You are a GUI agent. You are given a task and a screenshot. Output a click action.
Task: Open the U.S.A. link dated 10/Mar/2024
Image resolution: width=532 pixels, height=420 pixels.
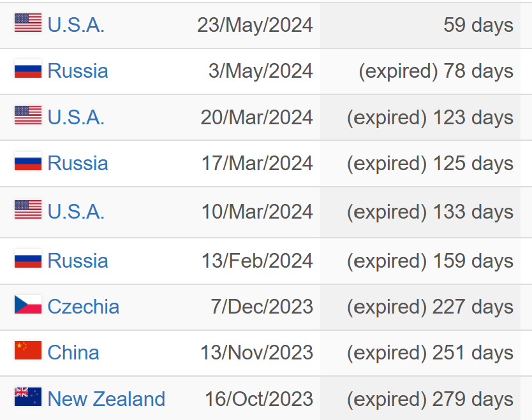[x=76, y=212]
